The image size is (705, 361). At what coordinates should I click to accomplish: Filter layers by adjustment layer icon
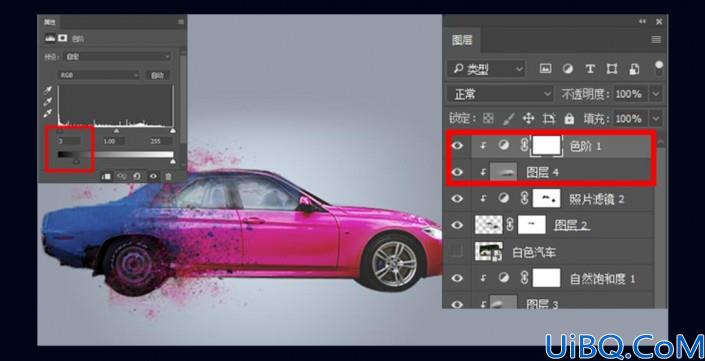568,69
